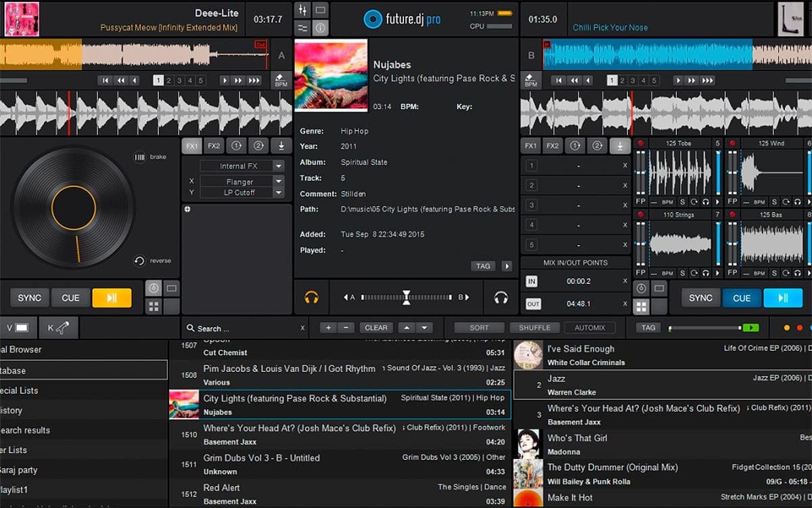This screenshot has height=508, width=812.
Task: Select City Lights track thumbnail in list
Action: pos(183,405)
